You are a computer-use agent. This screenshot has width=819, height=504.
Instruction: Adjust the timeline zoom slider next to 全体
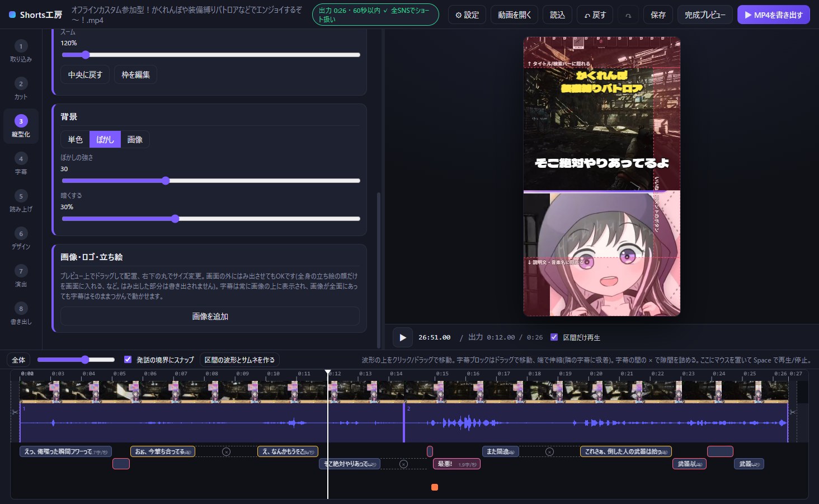click(x=76, y=360)
